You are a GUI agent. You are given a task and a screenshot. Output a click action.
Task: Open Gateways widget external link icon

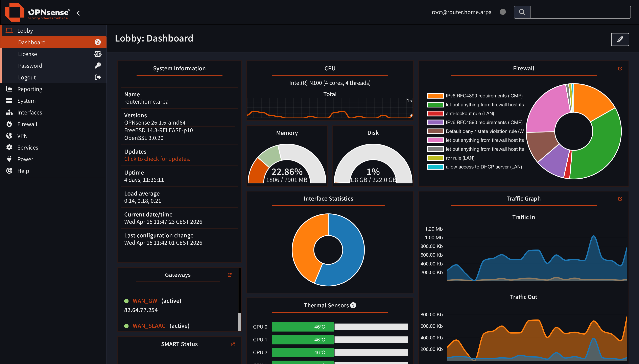[229, 275]
